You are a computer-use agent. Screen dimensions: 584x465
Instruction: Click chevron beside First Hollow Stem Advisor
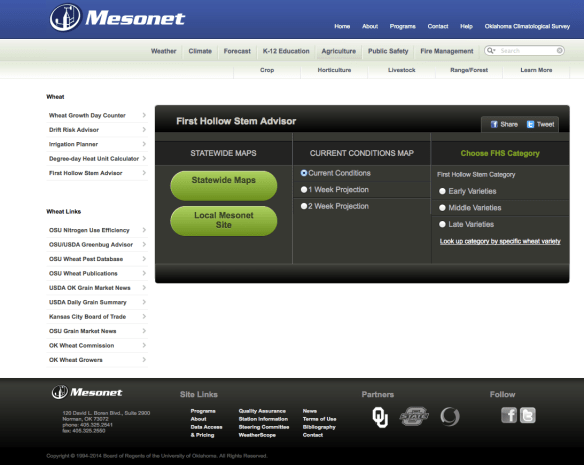tap(144, 173)
